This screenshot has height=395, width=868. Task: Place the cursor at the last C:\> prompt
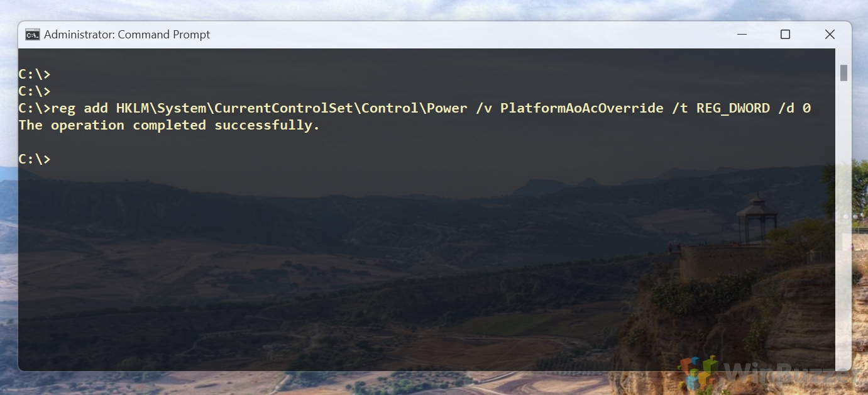coord(35,159)
